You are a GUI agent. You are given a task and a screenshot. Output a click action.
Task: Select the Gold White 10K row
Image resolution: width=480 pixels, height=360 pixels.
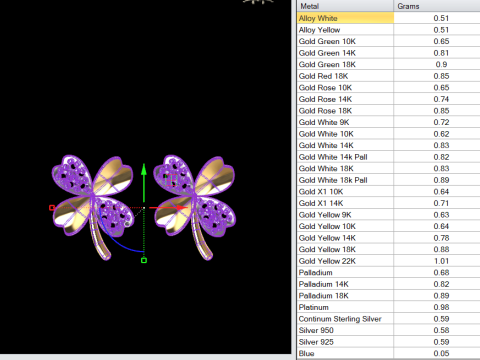388,134
